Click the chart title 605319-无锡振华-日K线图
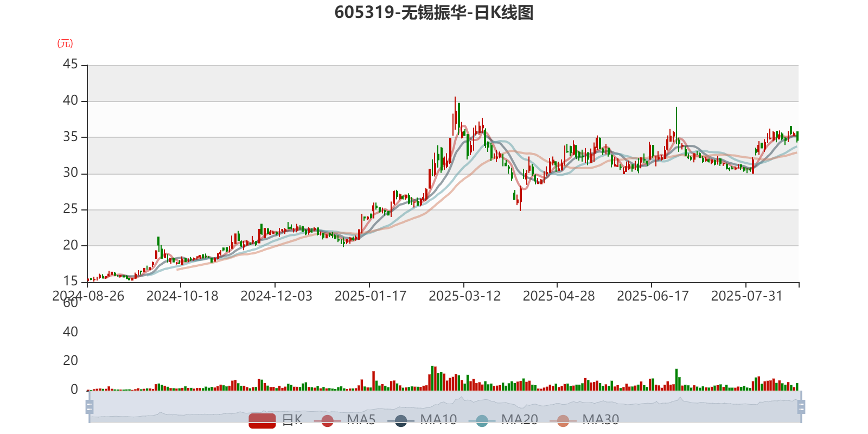 [x=434, y=12]
